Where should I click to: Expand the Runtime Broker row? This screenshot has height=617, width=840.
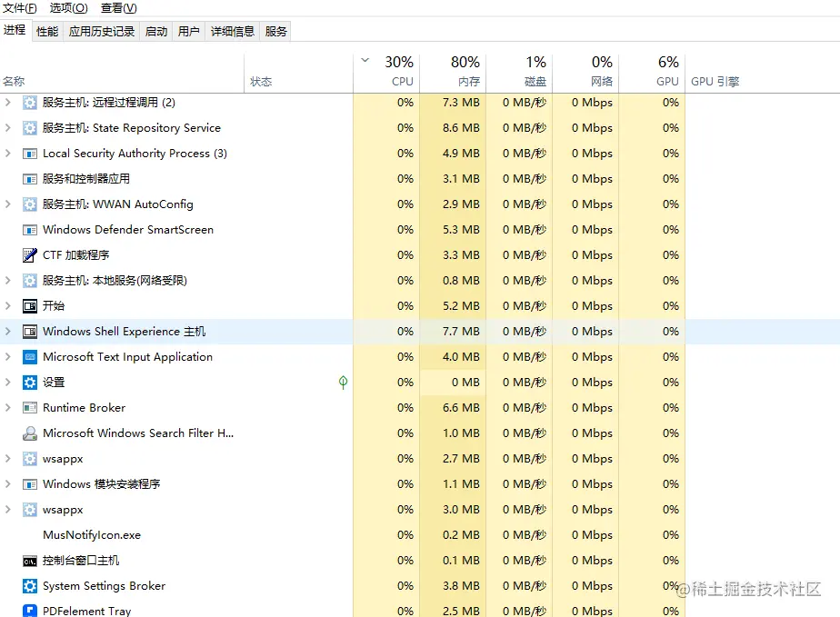[x=7, y=408]
